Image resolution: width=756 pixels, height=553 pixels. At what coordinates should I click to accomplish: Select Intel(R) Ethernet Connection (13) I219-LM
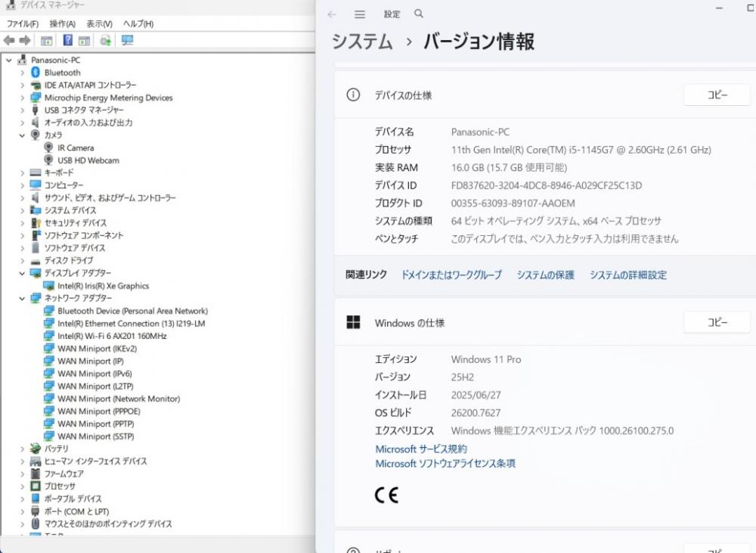[x=131, y=323]
